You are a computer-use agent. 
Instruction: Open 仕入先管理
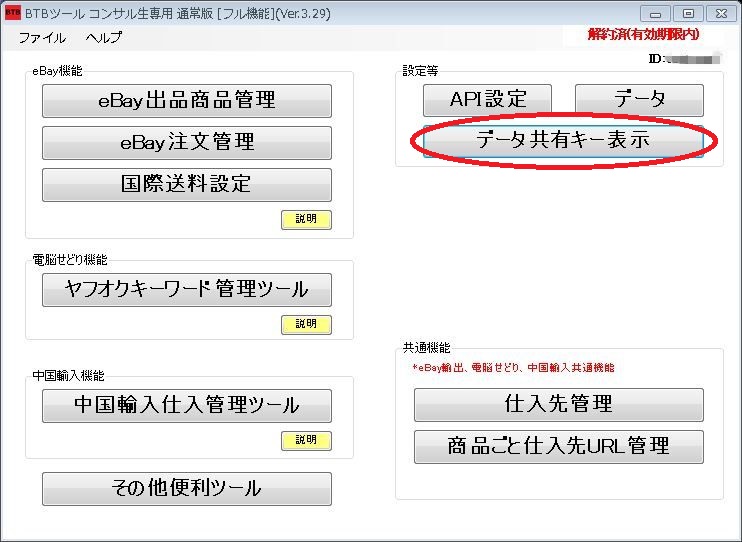[x=559, y=405]
